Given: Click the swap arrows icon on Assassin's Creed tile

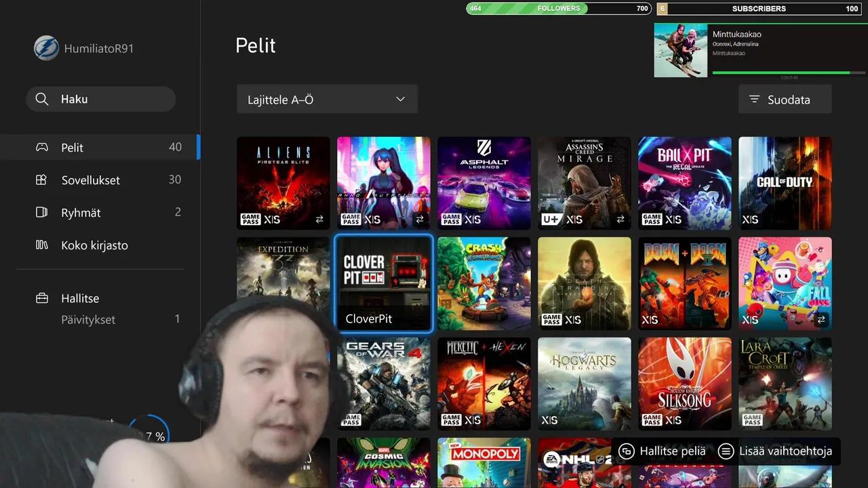Looking at the screenshot, I should click(x=620, y=220).
